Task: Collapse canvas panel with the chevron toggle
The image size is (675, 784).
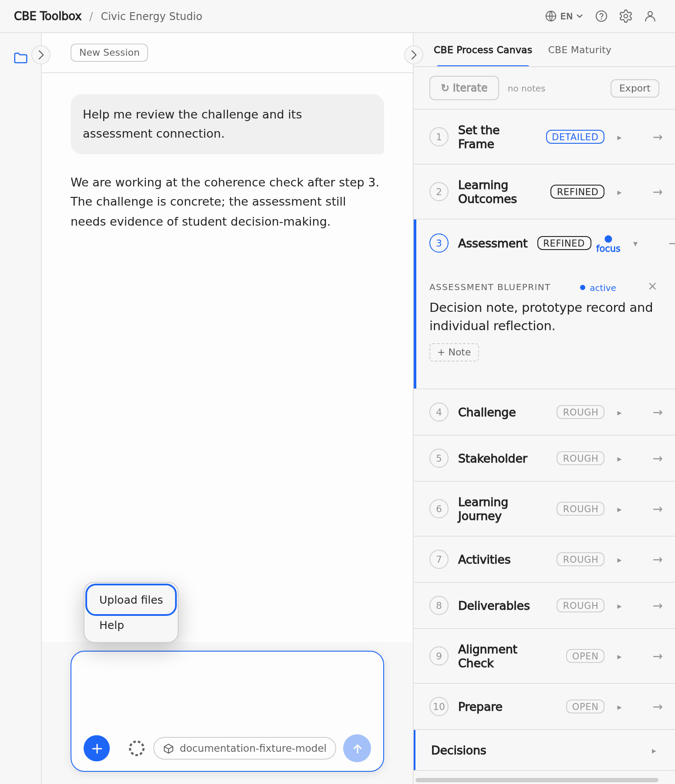Action: [413, 55]
